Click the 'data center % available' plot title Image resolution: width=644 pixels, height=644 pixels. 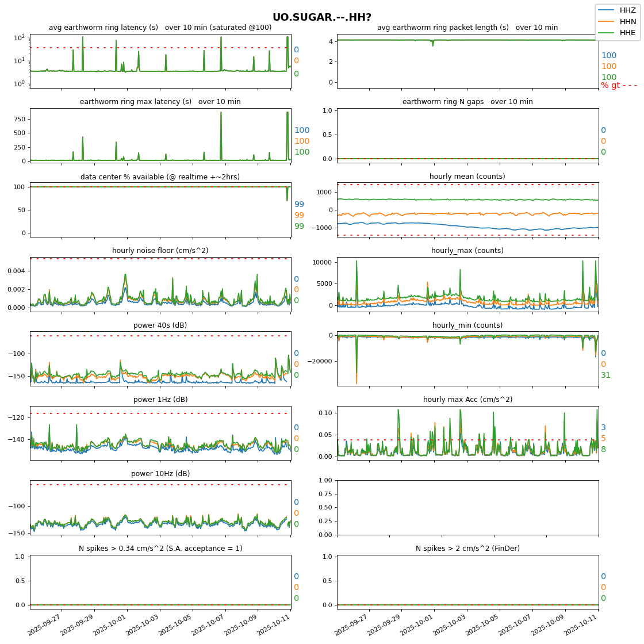click(160, 177)
